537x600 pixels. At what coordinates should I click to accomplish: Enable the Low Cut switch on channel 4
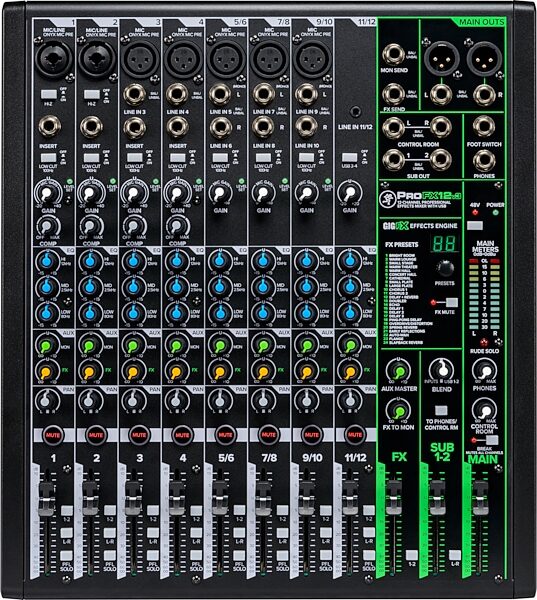pyautogui.click(x=178, y=158)
